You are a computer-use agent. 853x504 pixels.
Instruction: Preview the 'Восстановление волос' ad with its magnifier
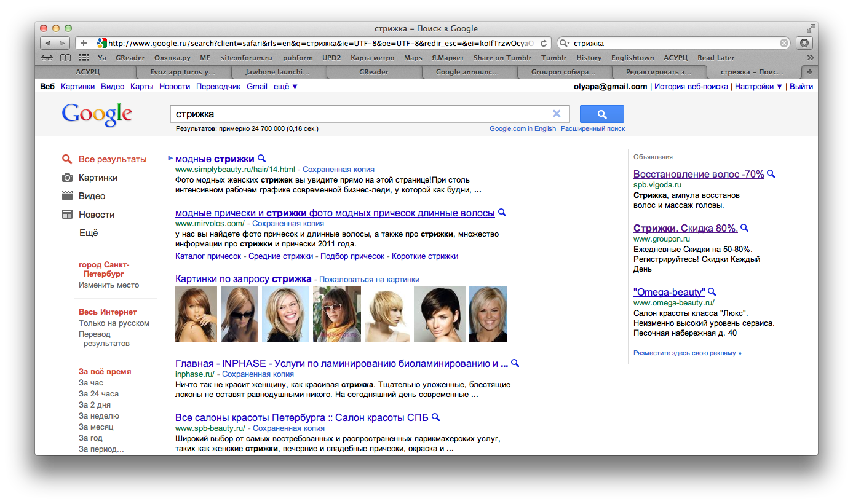coord(771,174)
